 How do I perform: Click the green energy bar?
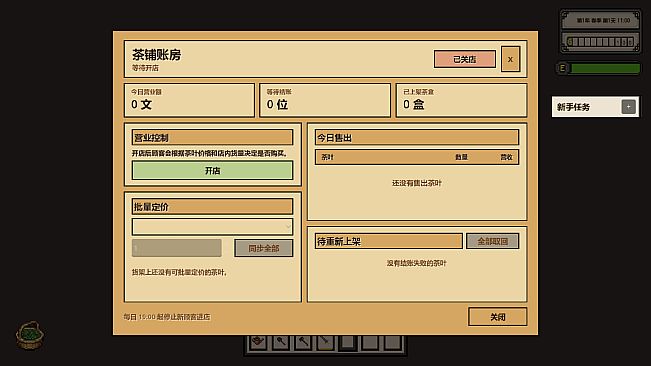[x=605, y=68]
